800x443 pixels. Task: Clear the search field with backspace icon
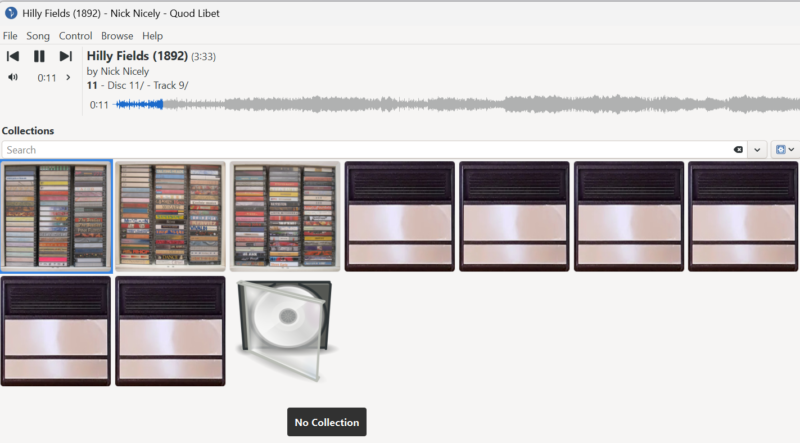click(x=738, y=150)
